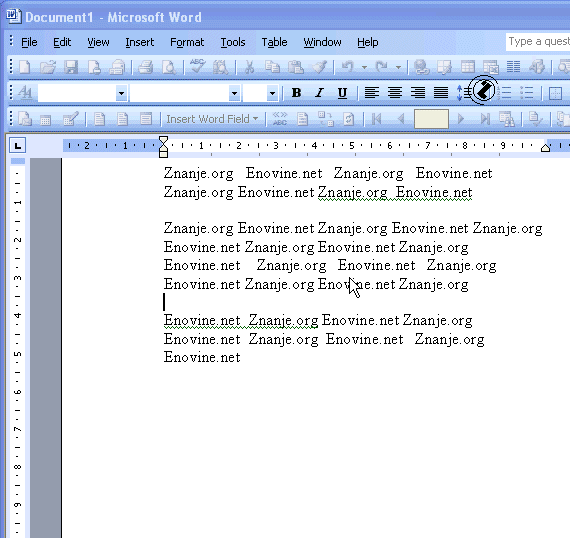This screenshot has width=570, height=538.
Task: Click the Insert Table icon
Action: click(467, 67)
